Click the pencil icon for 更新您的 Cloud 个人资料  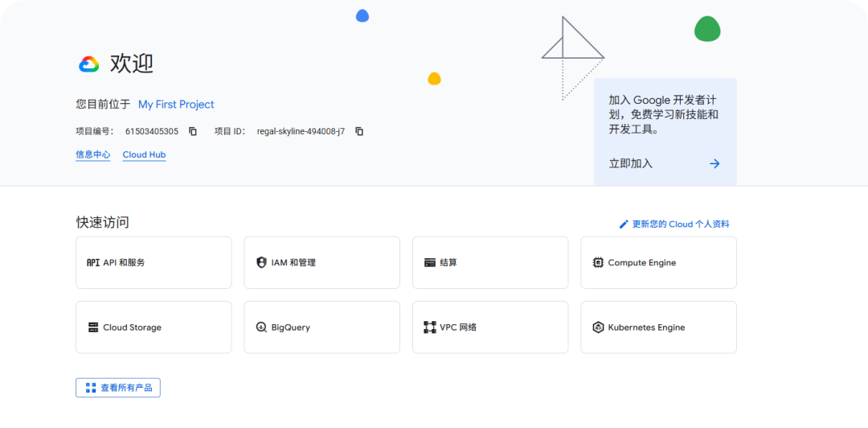click(x=624, y=224)
